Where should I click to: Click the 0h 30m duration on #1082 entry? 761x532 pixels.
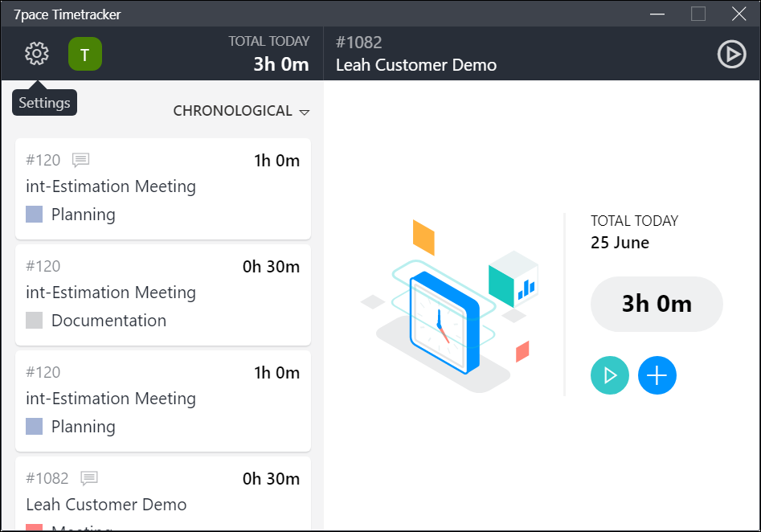(x=271, y=479)
